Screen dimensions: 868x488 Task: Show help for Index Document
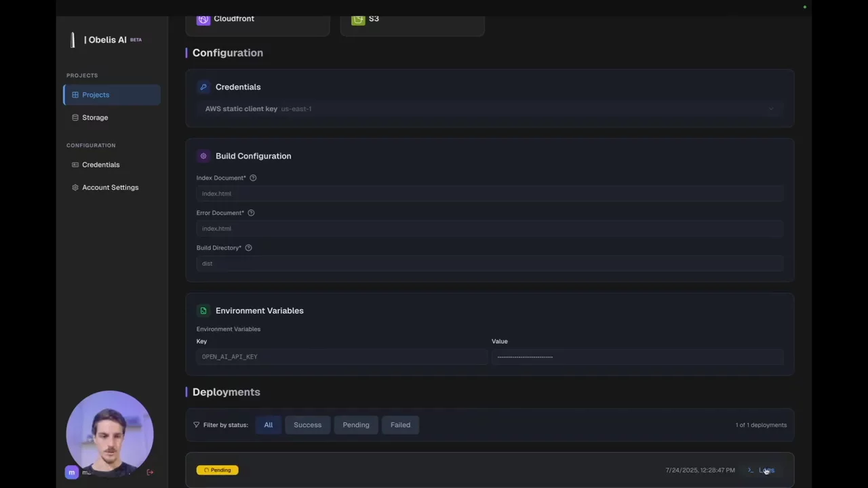pos(253,178)
